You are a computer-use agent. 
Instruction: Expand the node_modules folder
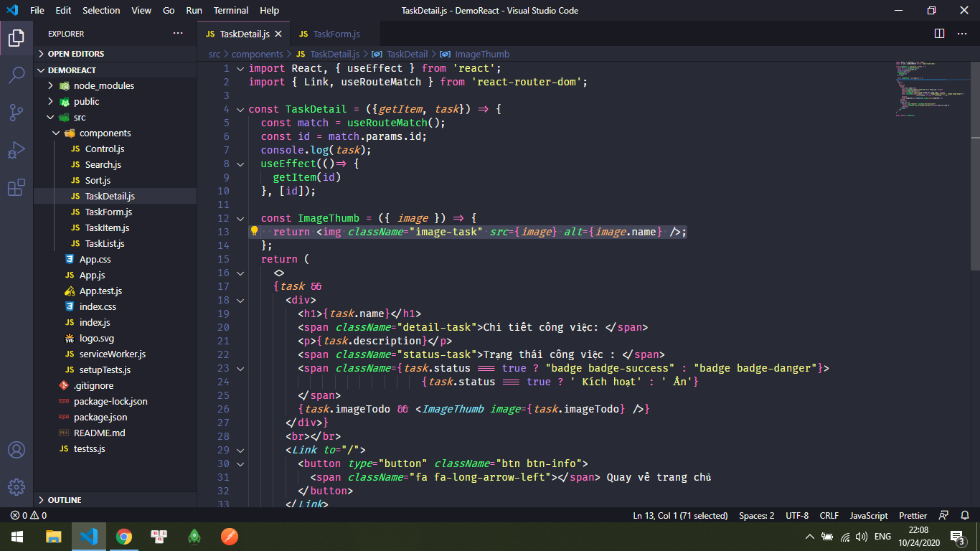pos(103,85)
